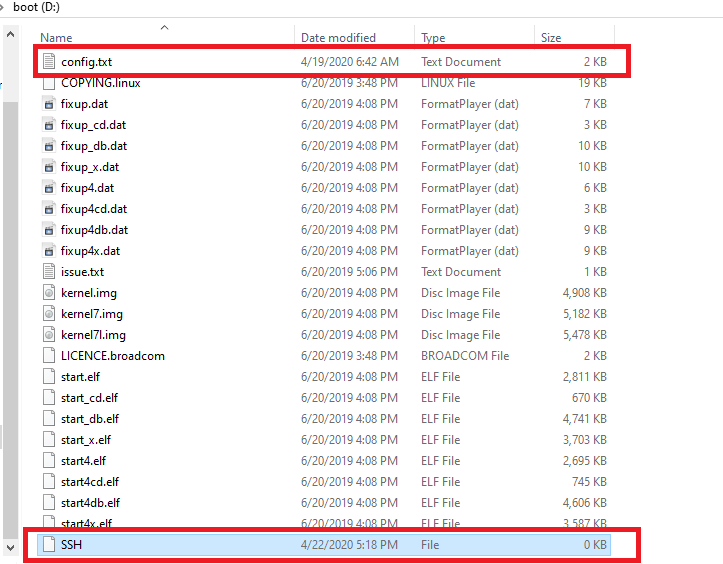Select the file name start_x.elf
Screen dimensions: 723x564
[86, 439]
